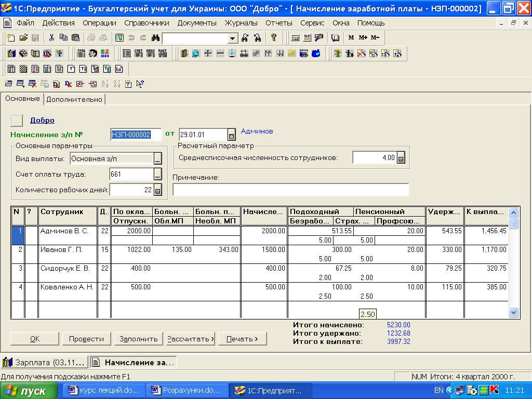Click the M+ memory add button
This screenshot has height=399, width=532.
click(x=363, y=38)
